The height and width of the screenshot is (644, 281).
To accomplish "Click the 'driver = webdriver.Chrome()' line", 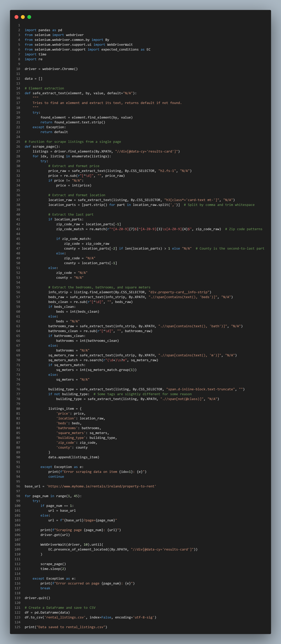I will tap(51, 69).
